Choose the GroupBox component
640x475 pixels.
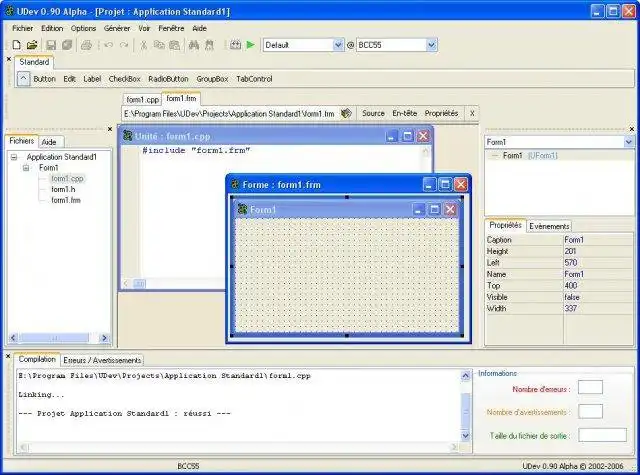pyautogui.click(x=212, y=79)
